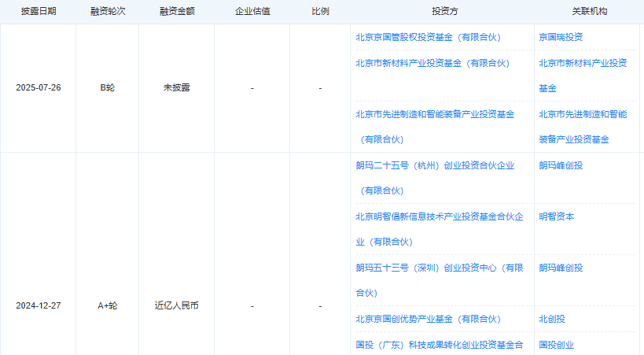
Task: Open 北京市先进制造和智能装备产业投资基金 related institution link
Action: [583, 127]
